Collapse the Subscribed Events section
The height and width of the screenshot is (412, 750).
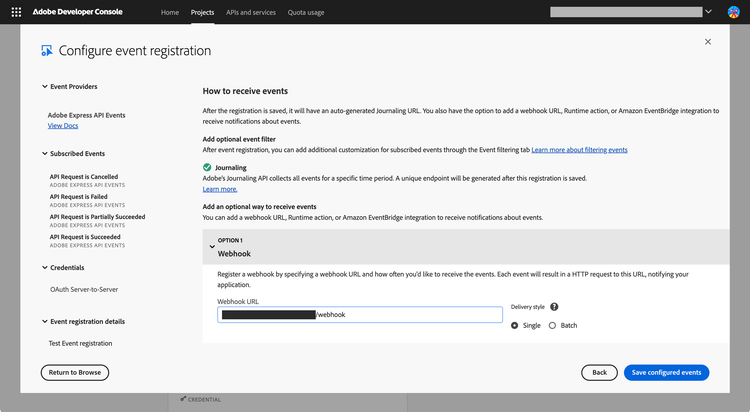[44, 154]
